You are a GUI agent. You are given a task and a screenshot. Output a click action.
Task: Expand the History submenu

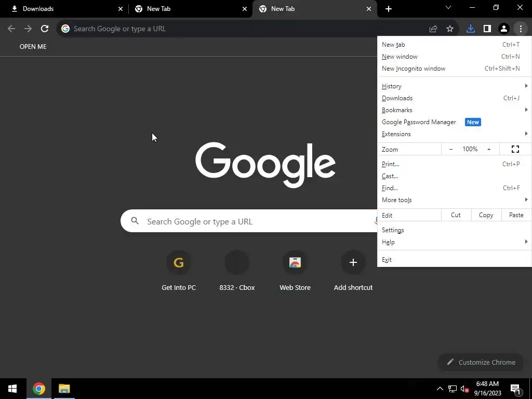pyautogui.click(x=454, y=86)
